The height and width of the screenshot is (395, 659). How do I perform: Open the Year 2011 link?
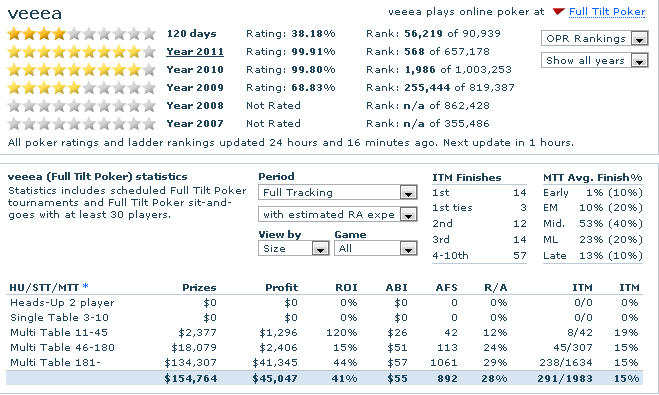tap(195, 52)
